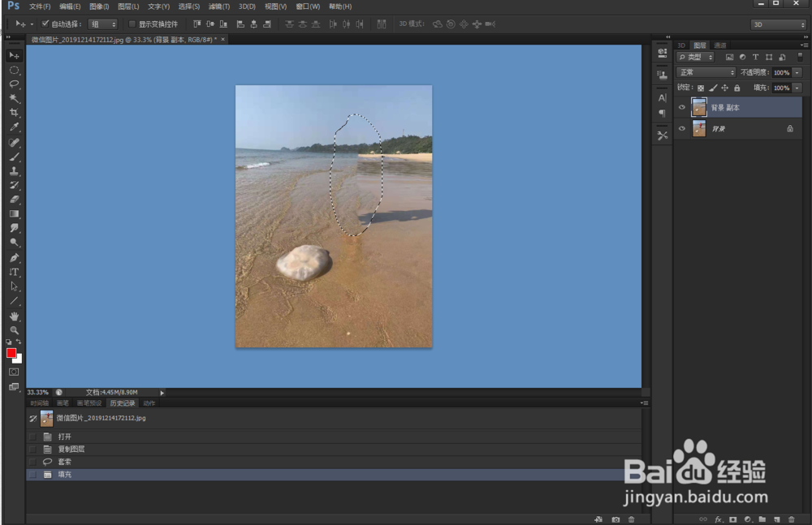Image resolution: width=812 pixels, height=525 pixels.
Task: Lock transparent pixels icon
Action: [701, 88]
